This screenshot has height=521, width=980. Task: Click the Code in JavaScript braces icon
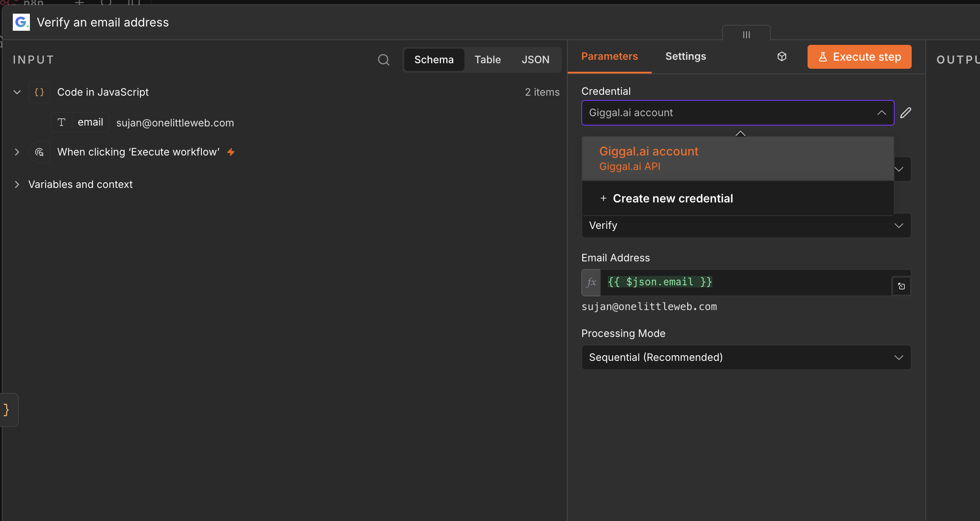pyautogui.click(x=39, y=92)
